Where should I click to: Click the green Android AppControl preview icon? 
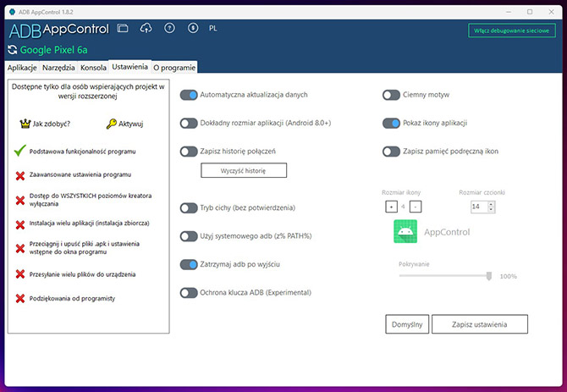point(405,231)
